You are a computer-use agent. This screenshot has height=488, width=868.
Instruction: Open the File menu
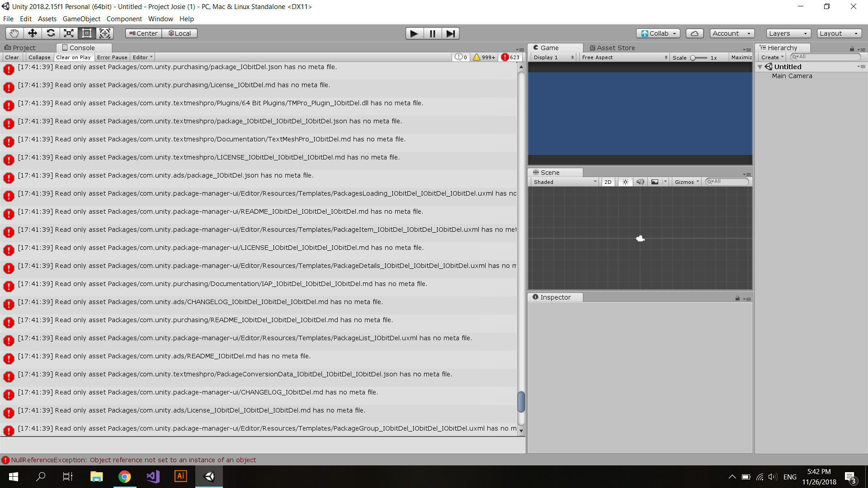[8, 19]
